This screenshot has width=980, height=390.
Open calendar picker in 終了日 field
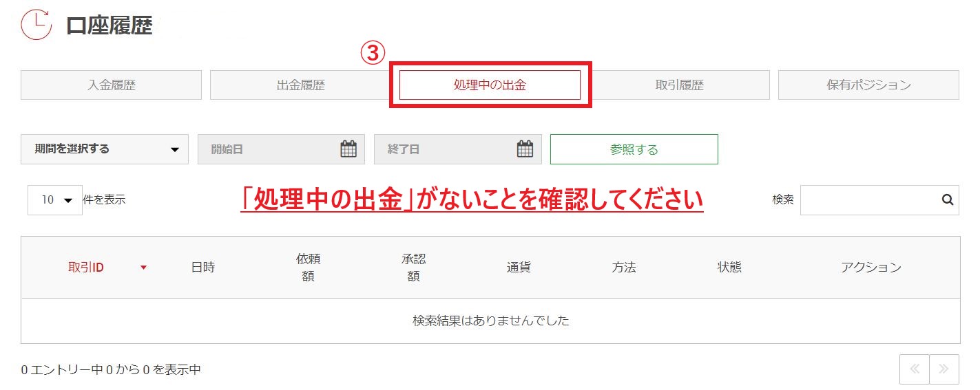(525, 149)
